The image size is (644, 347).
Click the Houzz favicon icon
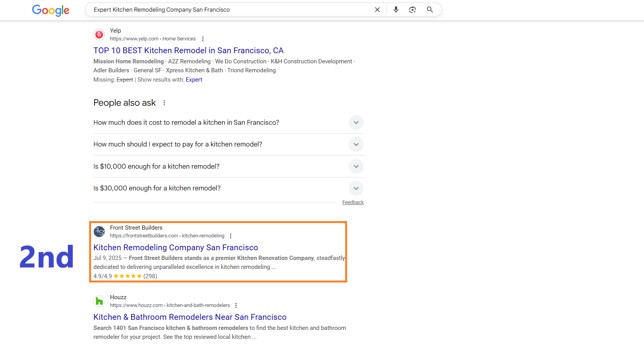click(x=99, y=301)
